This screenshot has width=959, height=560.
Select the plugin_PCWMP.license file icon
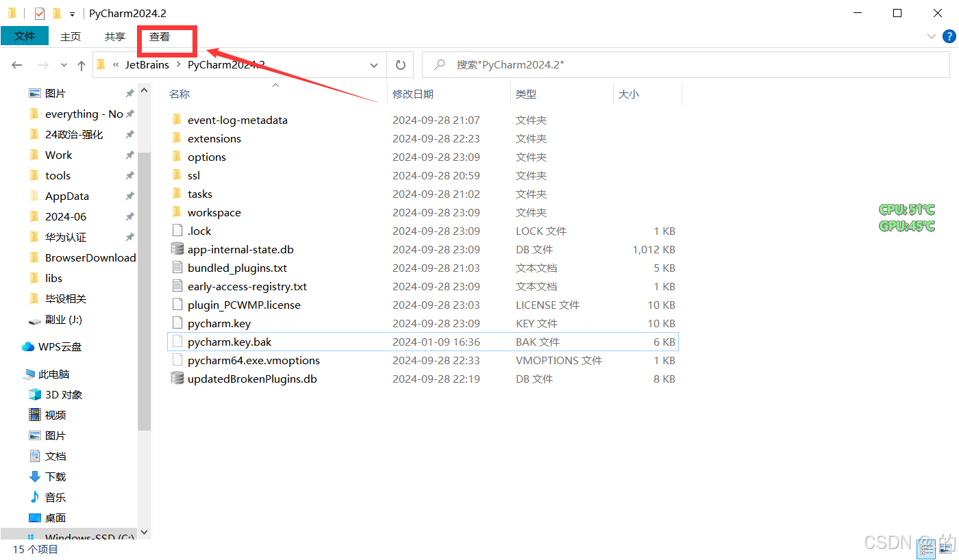(x=177, y=305)
